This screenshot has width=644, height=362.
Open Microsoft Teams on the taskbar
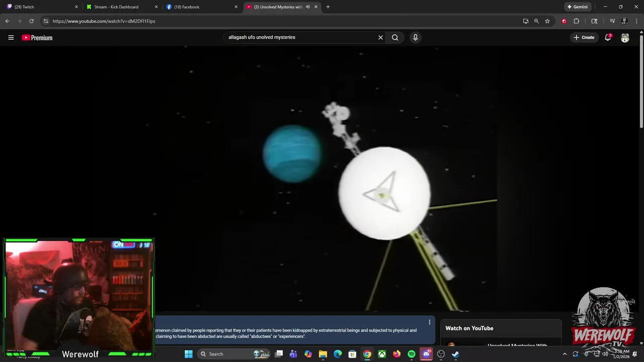point(293,354)
